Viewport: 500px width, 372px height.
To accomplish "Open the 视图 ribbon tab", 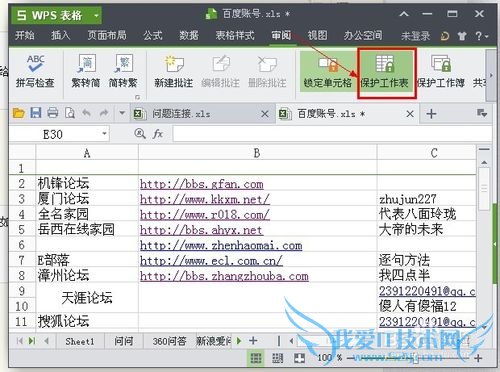I will coord(317,35).
